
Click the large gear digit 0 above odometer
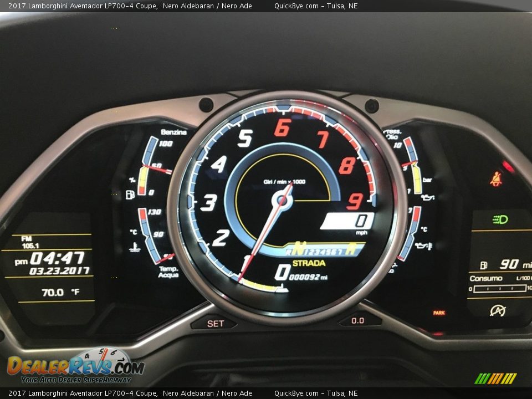[282, 273]
